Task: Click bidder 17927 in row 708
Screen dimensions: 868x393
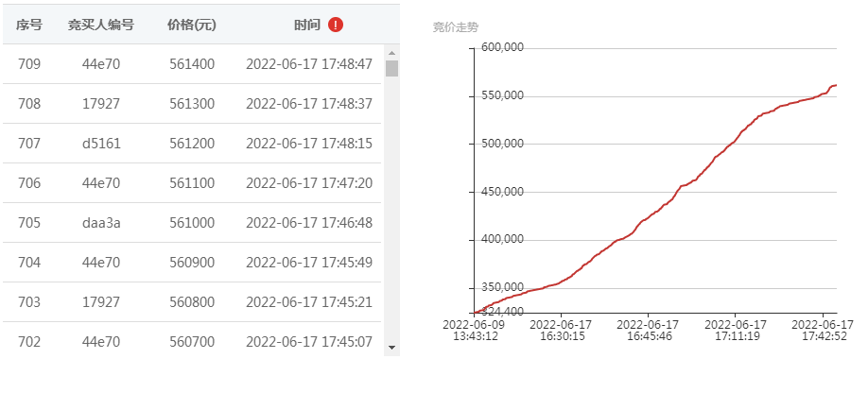Action: (101, 104)
